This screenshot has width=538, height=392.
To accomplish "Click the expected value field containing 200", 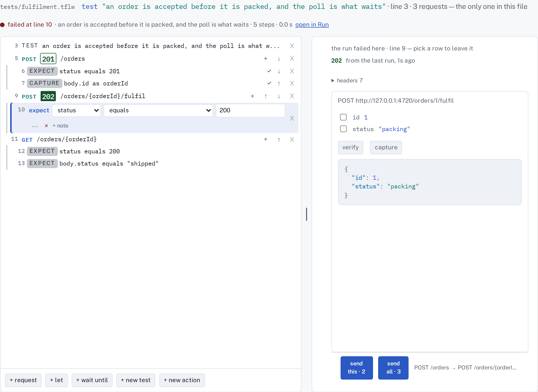I will pyautogui.click(x=250, y=111).
